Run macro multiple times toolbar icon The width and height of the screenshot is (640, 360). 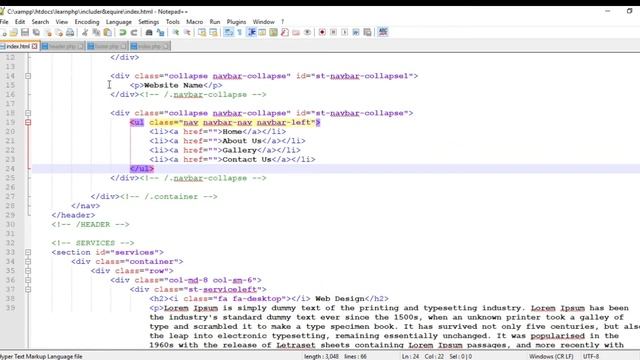click(356, 32)
